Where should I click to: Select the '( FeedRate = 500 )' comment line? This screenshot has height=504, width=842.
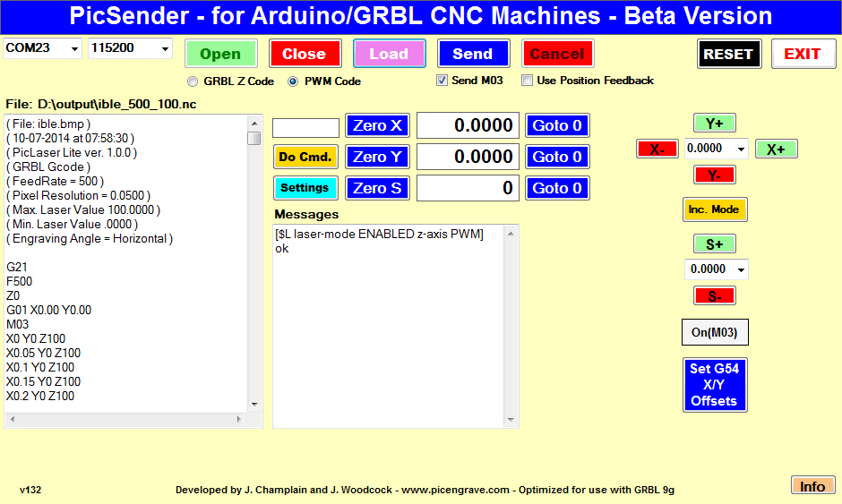click(x=56, y=181)
